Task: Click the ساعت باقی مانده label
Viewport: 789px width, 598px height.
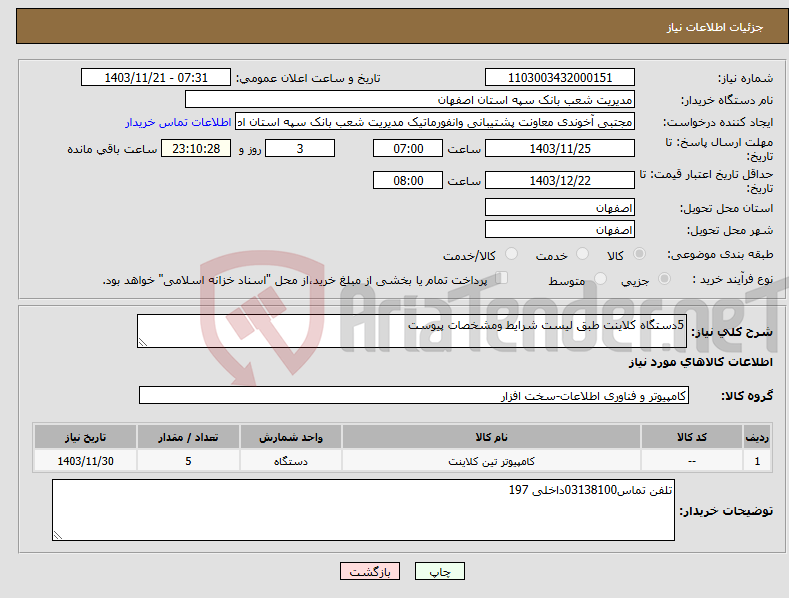Action: pos(112,150)
